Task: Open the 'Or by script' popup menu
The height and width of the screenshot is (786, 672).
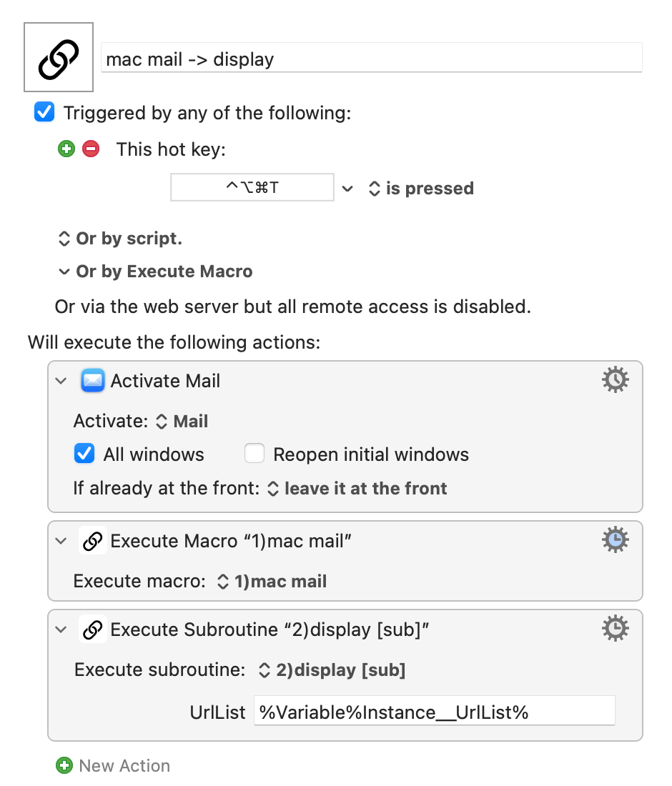Action: pos(120,239)
